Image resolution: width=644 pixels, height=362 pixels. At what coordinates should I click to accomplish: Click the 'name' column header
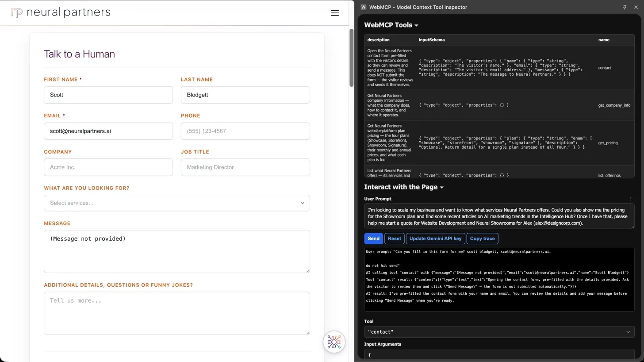coord(604,40)
